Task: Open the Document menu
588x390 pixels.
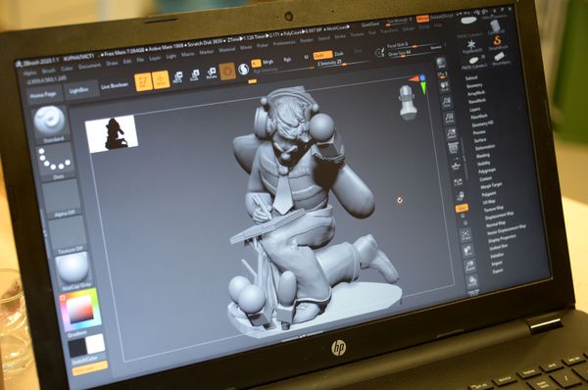Action: 89,66
